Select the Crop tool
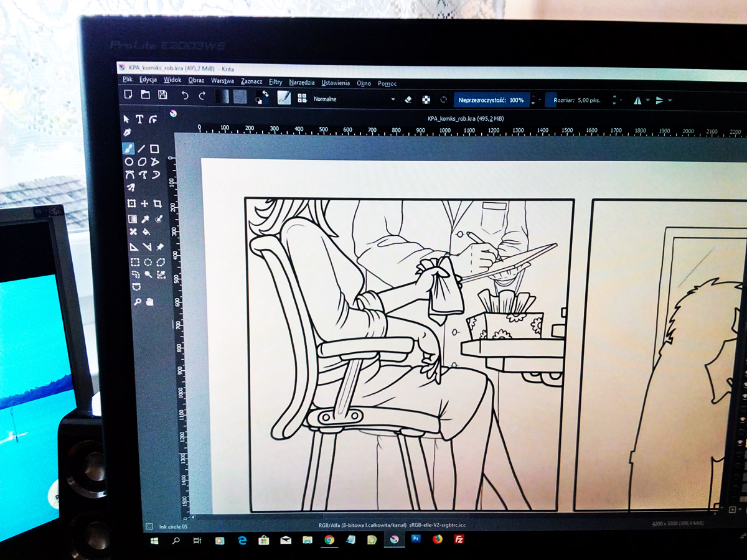 tap(157, 204)
